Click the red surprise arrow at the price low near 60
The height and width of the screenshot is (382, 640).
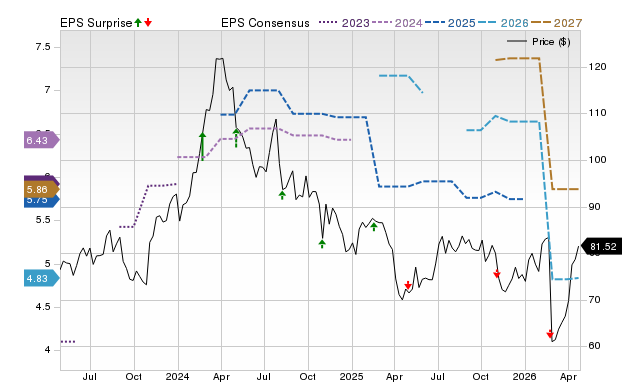pos(550,334)
